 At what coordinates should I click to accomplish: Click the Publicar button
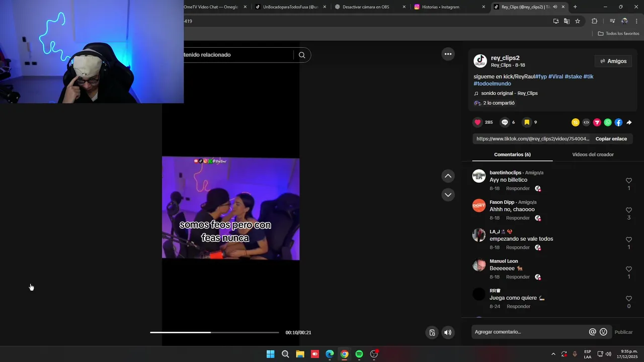click(x=623, y=332)
